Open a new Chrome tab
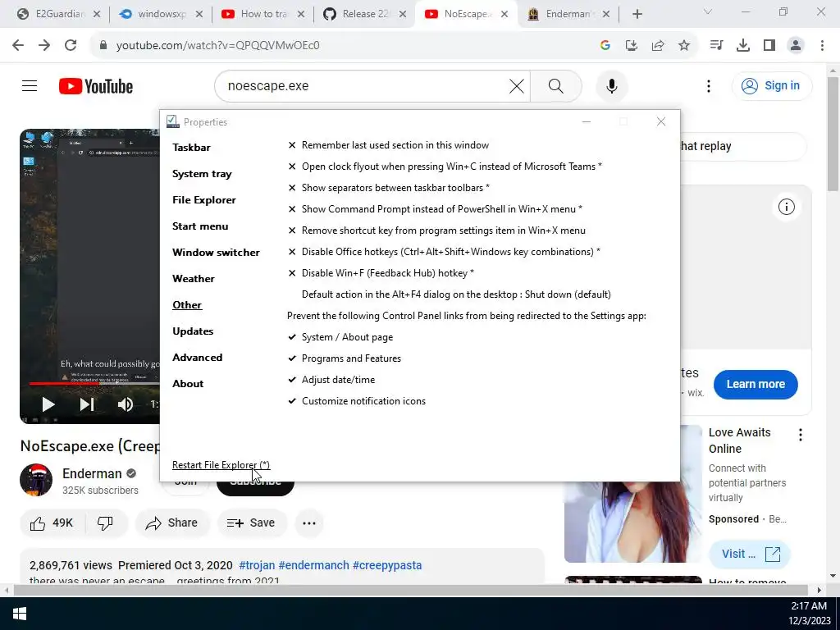840x630 pixels. tap(637, 15)
